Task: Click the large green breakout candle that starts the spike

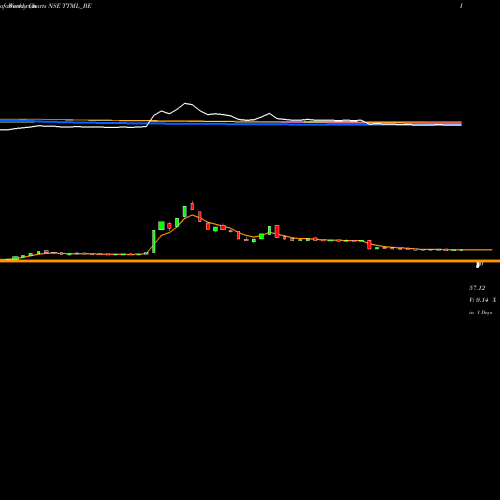Action: 154,241
